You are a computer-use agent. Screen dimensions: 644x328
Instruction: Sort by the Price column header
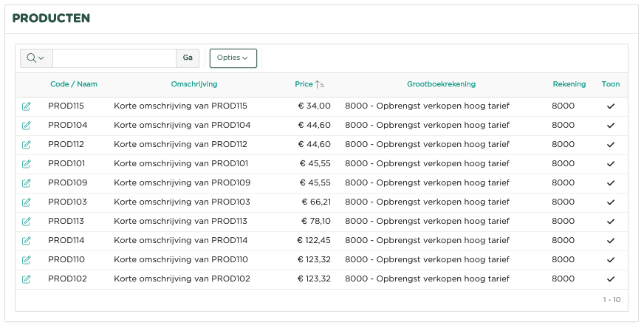(304, 84)
